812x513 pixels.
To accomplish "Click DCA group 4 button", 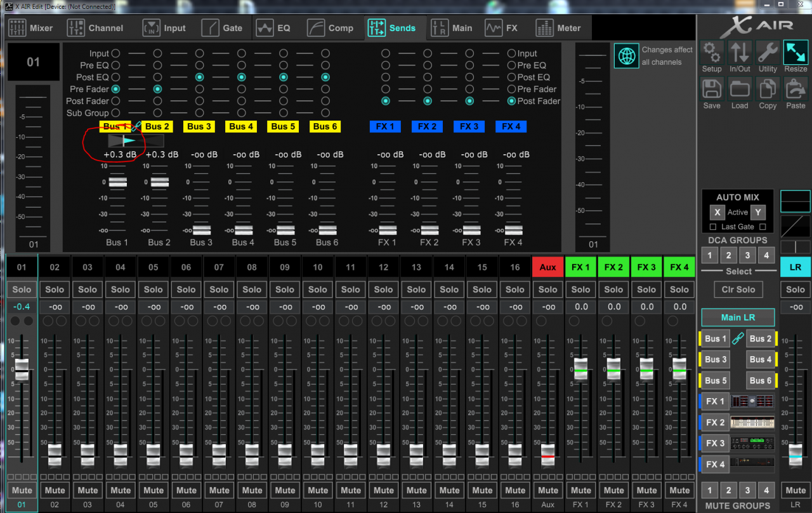I will pyautogui.click(x=766, y=256).
